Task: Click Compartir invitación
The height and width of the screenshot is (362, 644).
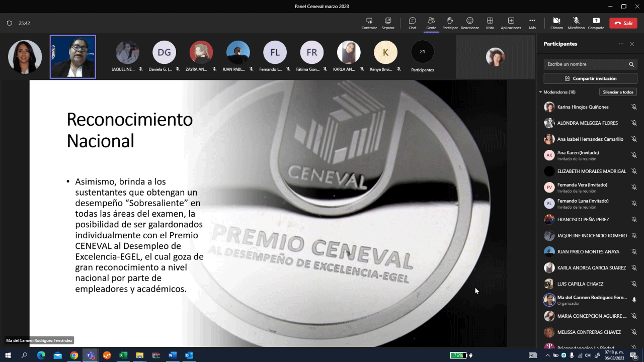Action: pos(590,78)
